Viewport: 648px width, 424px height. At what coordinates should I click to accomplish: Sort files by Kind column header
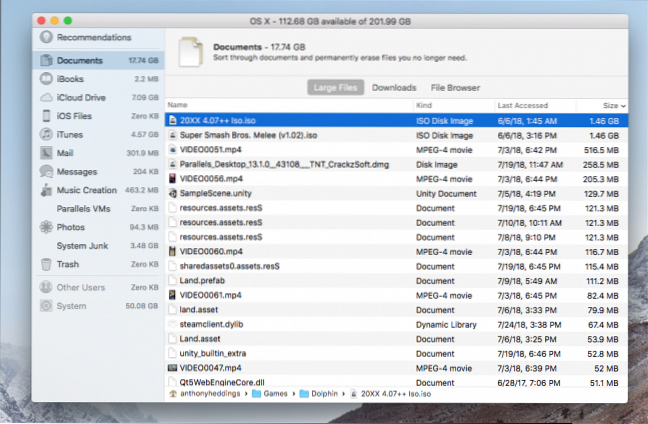tap(425, 105)
